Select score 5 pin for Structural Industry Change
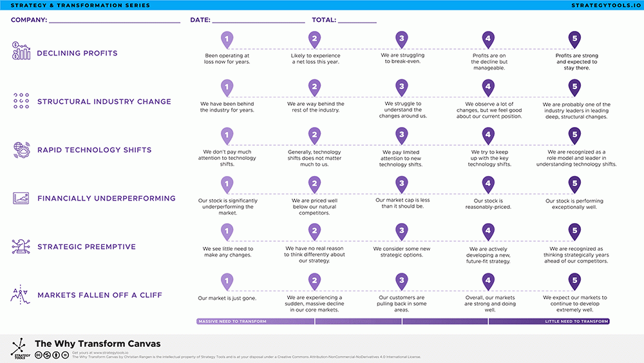The height and width of the screenshot is (363, 644). pyautogui.click(x=574, y=88)
